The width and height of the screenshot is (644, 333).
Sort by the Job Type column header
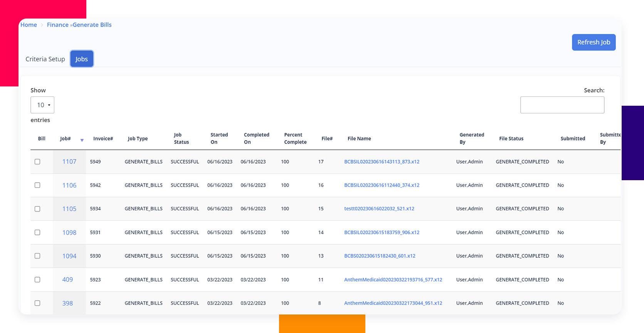[x=138, y=139]
